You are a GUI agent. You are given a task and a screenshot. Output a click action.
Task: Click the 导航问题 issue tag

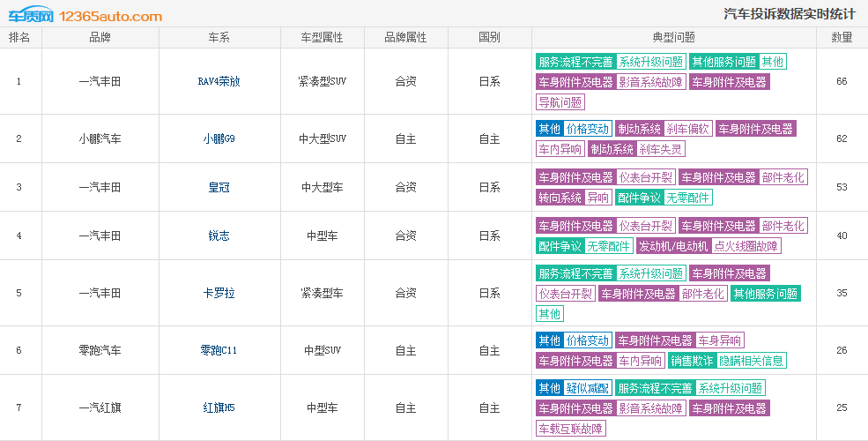click(560, 102)
